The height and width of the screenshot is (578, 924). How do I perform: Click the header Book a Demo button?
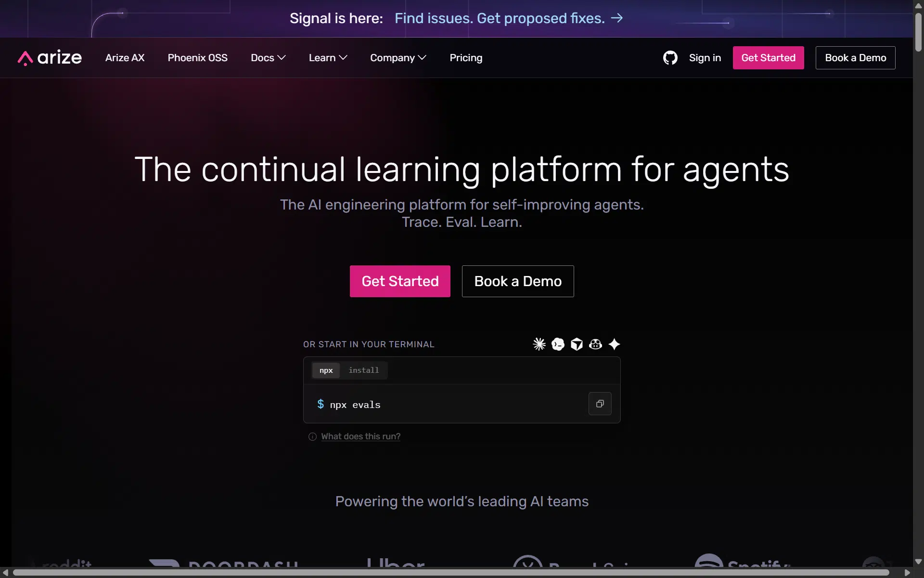coord(855,58)
